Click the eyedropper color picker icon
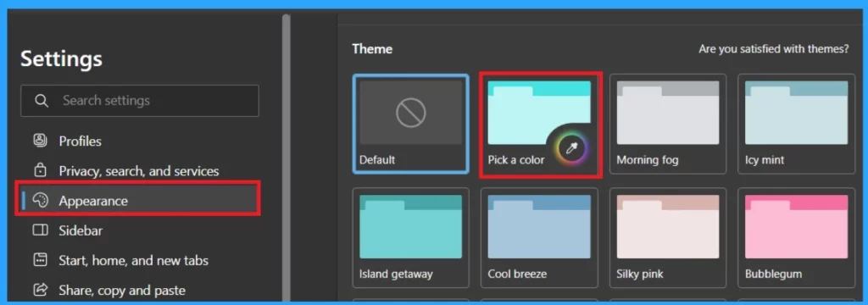This screenshot has width=868, height=305. tap(571, 147)
